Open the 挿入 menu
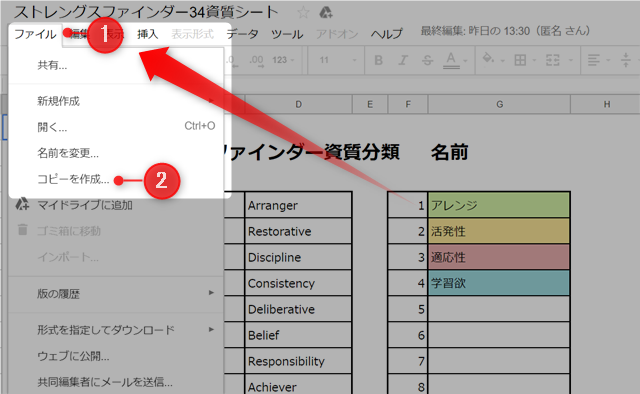 tap(147, 34)
